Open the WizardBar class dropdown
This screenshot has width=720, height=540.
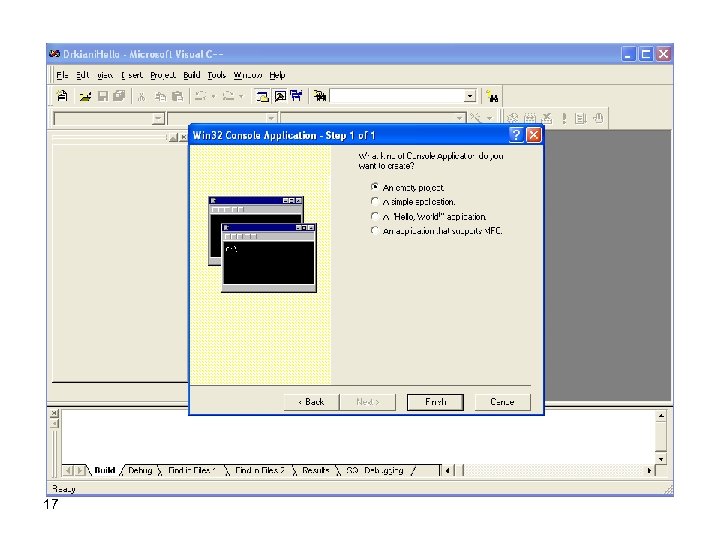(158, 118)
